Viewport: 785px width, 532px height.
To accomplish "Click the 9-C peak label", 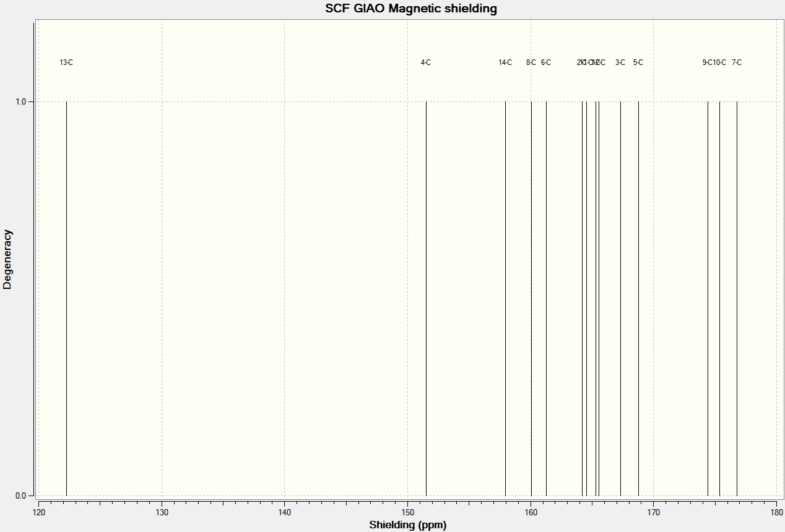I will (x=707, y=62).
